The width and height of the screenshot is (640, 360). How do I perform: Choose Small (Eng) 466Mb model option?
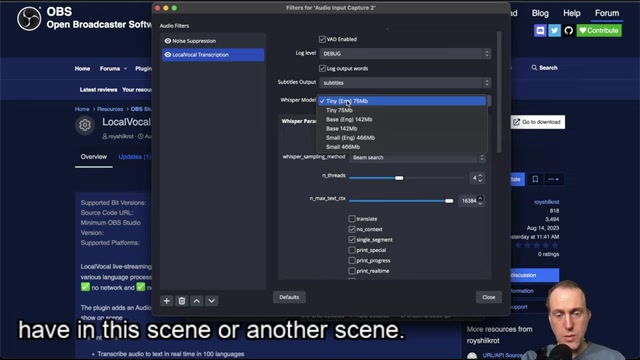(x=402, y=138)
